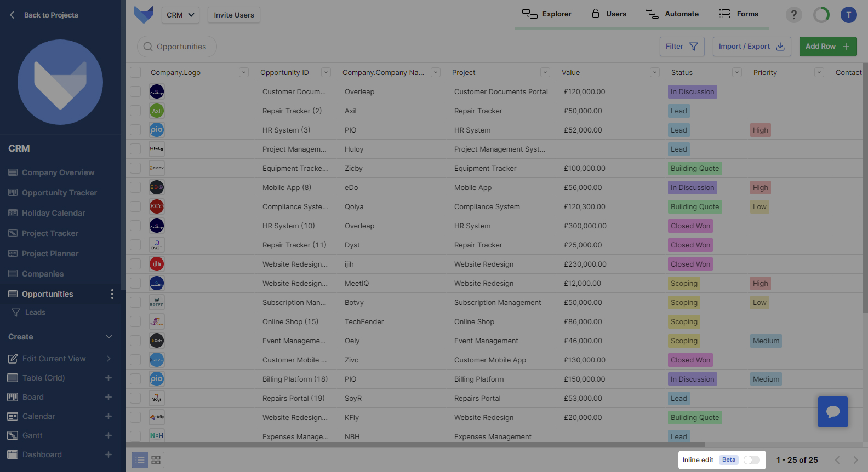Screen dimensions: 868x472
Task: Select the HR System (3) row checkbox
Action: 135,130
